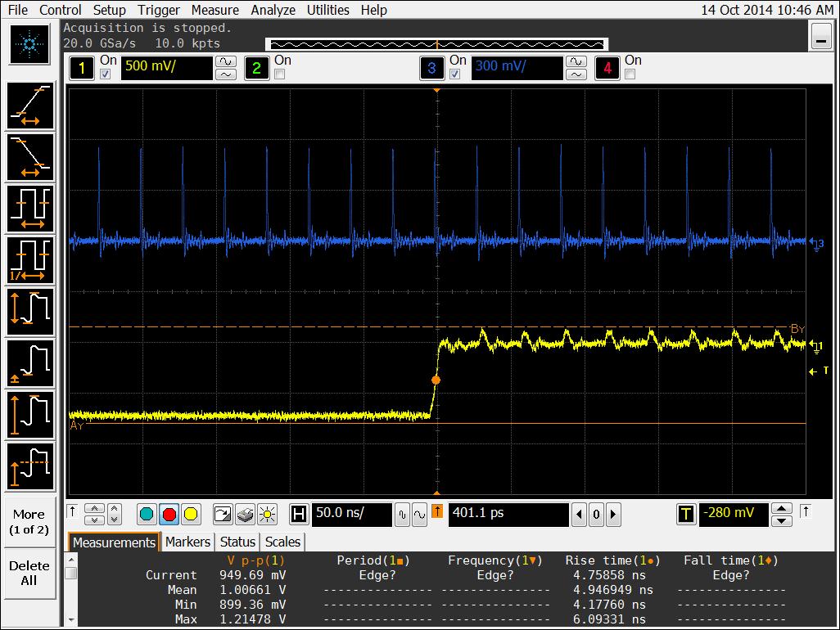Click the up-arrow toggle left of bottom toolbar
The image size is (840, 630).
[72, 511]
